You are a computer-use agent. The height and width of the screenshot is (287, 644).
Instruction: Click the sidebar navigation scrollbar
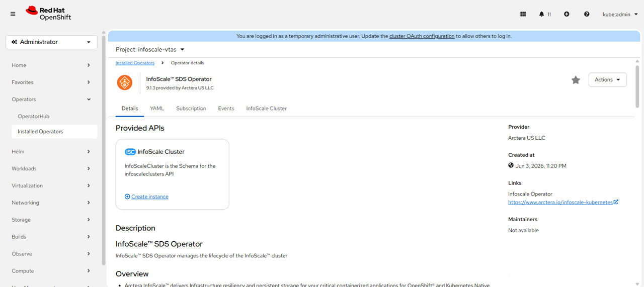pyautogui.click(x=104, y=151)
